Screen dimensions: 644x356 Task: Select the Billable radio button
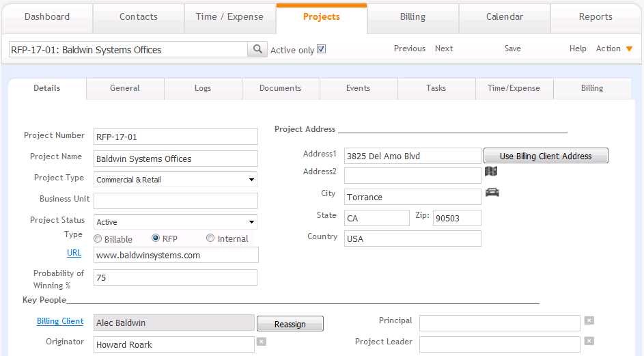[98, 238]
